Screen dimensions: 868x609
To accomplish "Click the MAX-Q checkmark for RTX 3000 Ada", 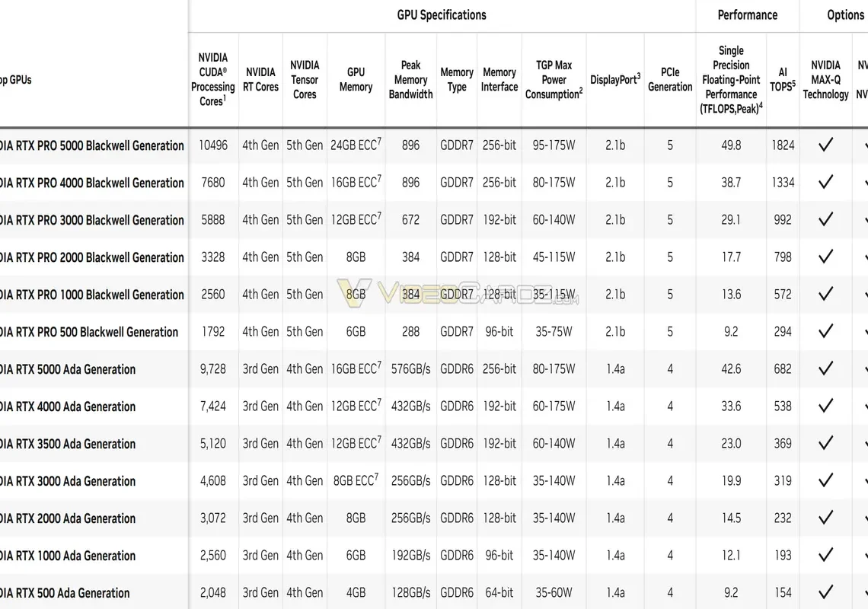I will (825, 480).
